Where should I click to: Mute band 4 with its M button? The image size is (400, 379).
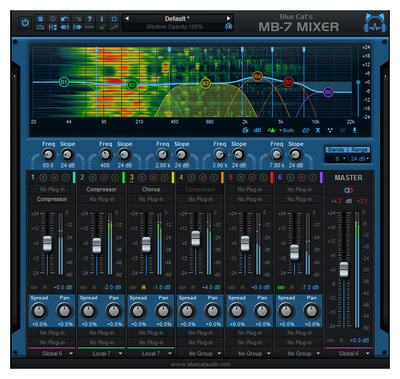point(202,178)
